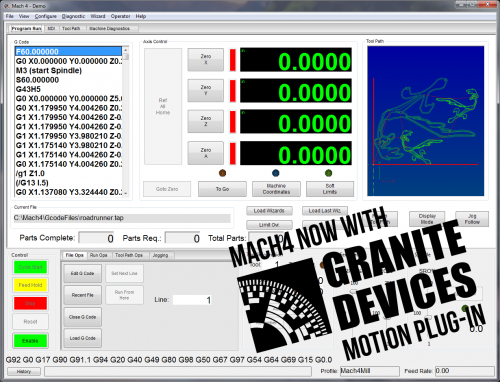Click the Zero X axis button

[206, 60]
